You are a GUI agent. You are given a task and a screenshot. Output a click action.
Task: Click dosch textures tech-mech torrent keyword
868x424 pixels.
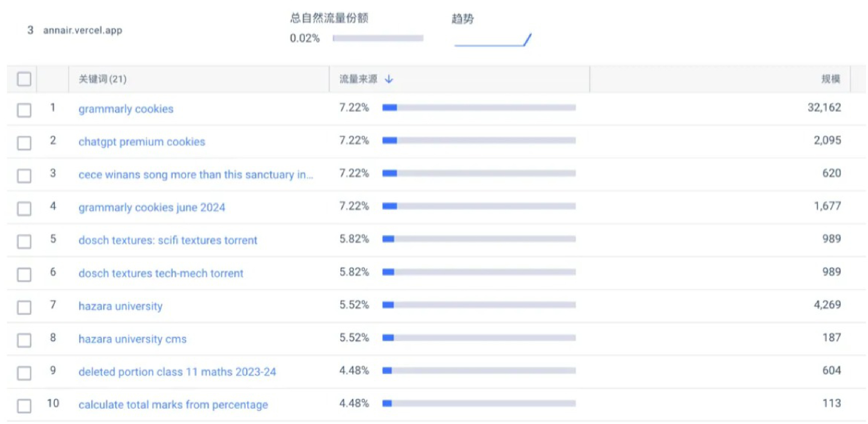tap(161, 273)
